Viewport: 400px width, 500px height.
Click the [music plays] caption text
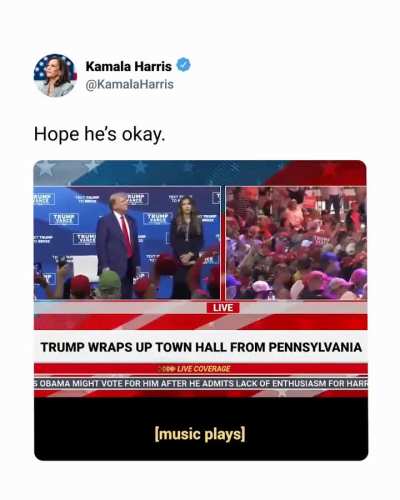(x=200, y=434)
